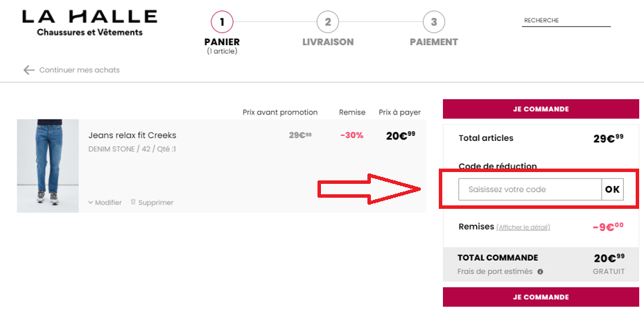Click the Recherche search field
This screenshot has height=324, width=644.
coord(566,21)
